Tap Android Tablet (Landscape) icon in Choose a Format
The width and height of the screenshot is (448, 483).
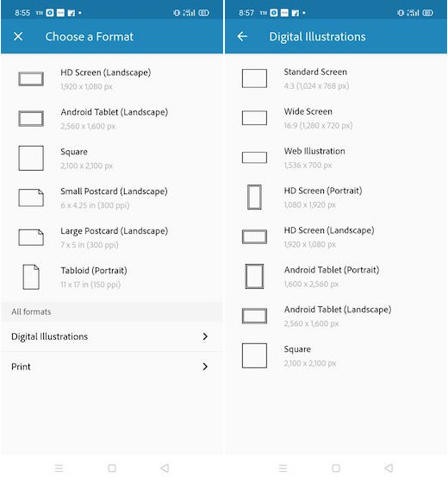[x=31, y=119]
